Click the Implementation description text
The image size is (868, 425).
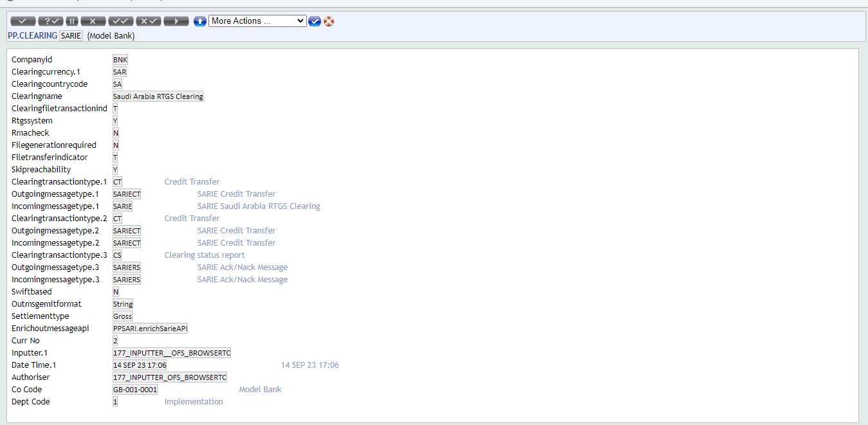[x=194, y=402]
